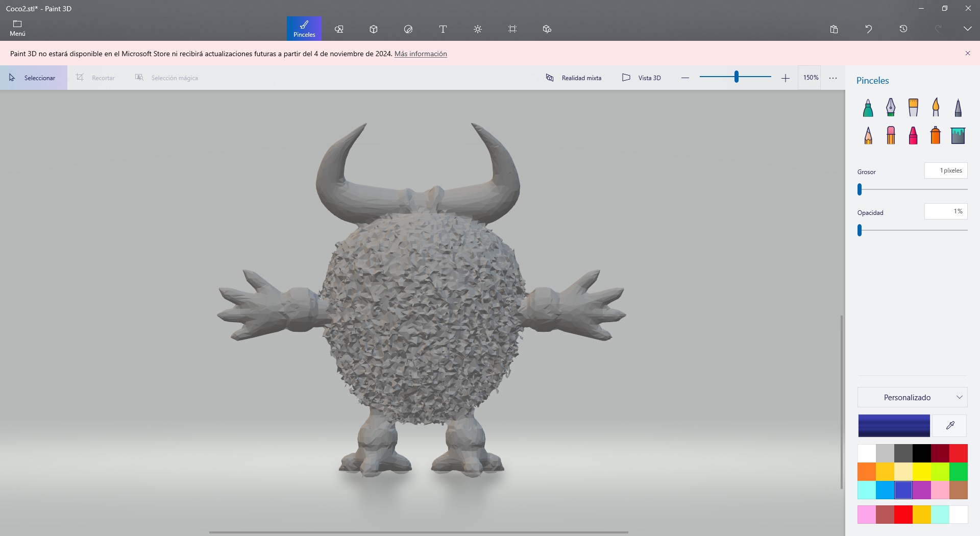Image resolution: width=980 pixels, height=536 pixels.
Task: Click the 150% zoom value field
Action: click(811, 78)
